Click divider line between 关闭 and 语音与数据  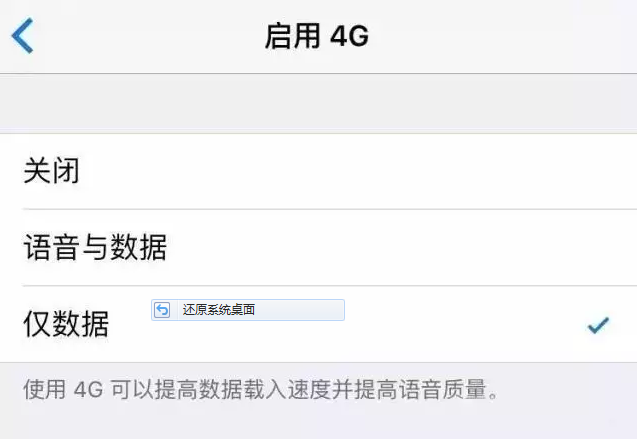click(330, 209)
